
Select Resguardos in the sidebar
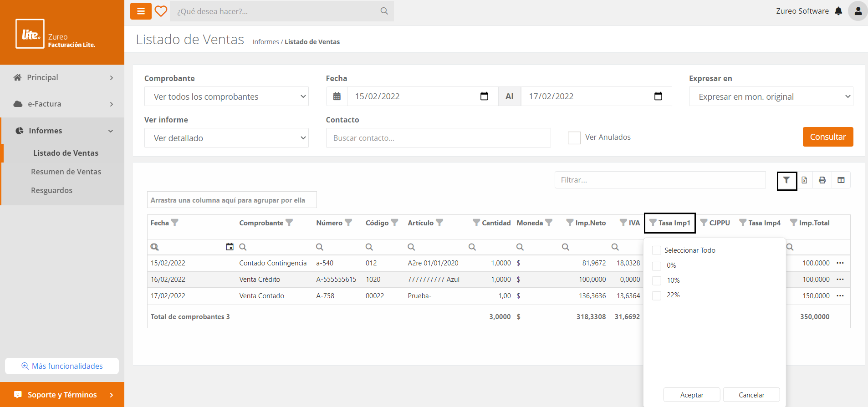tap(51, 190)
